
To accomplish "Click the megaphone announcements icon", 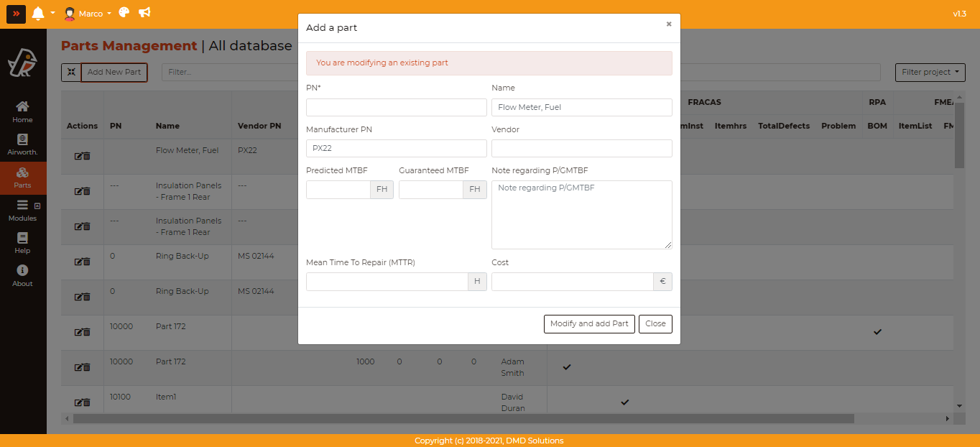I will [x=144, y=13].
